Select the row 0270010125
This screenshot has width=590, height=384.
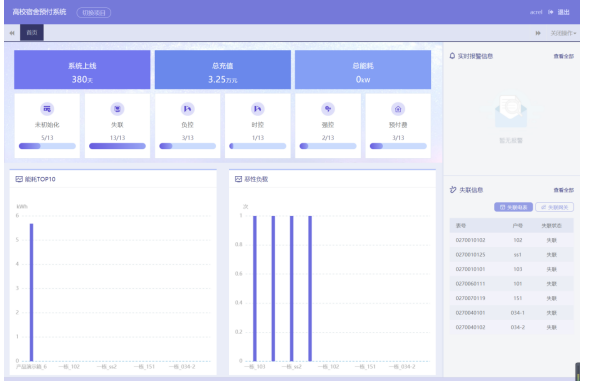tap(511, 255)
